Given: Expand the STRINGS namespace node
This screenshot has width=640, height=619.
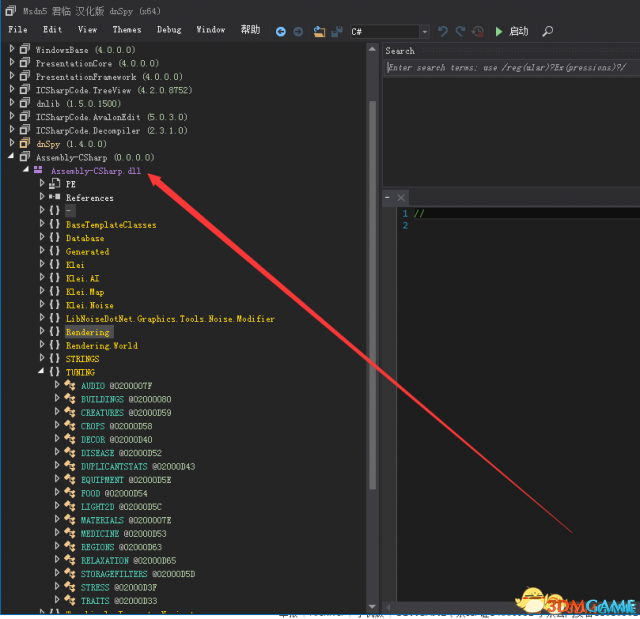Looking at the screenshot, I should click(x=42, y=358).
